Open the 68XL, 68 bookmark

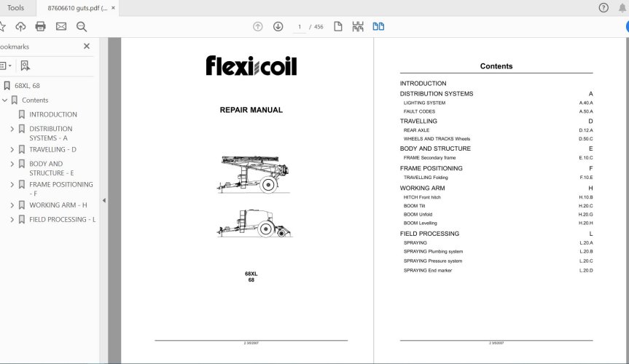coord(27,85)
